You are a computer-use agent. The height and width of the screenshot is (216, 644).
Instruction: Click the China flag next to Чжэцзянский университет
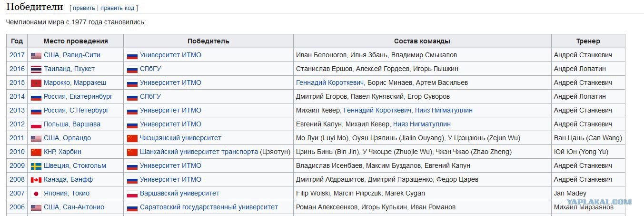click(132, 138)
